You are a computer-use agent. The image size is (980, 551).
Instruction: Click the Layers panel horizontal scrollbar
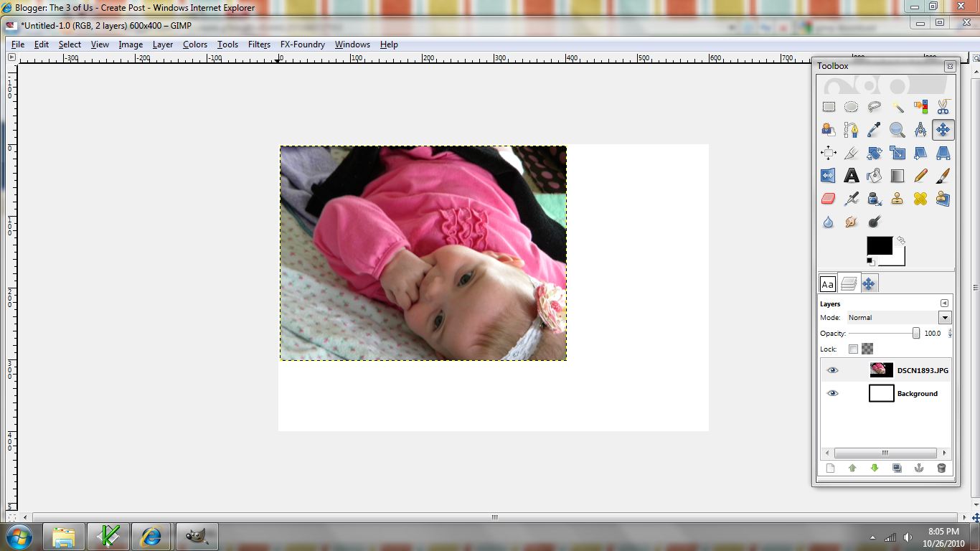pyautogui.click(x=885, y=453)
